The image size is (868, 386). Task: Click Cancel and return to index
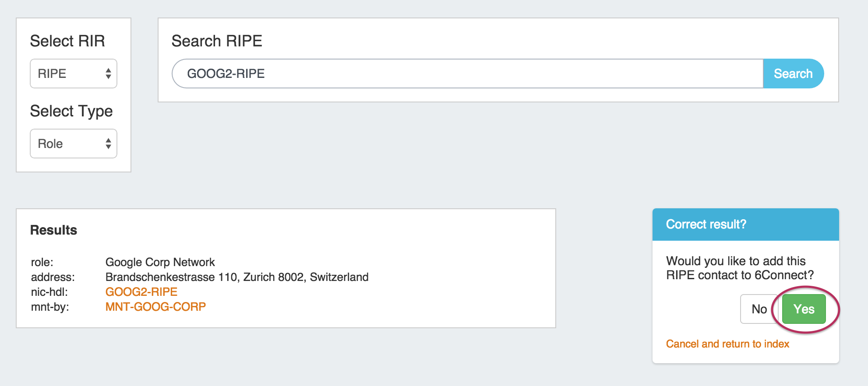(727, 344)
